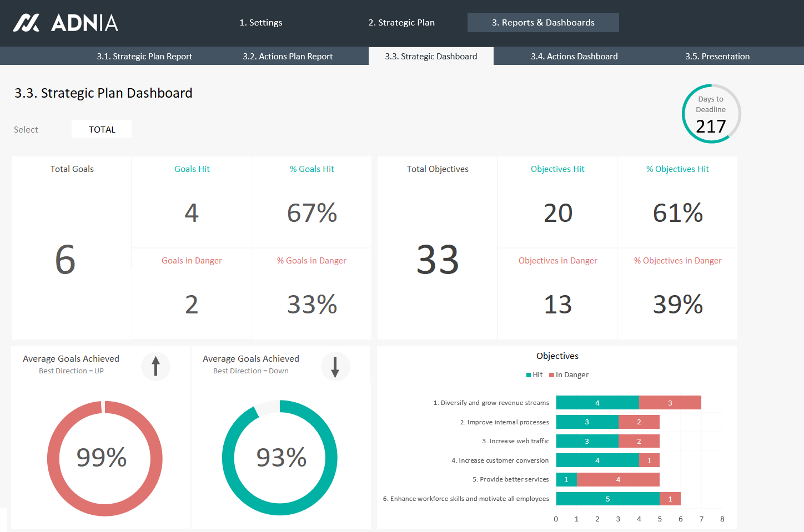This screenshot has width=804, height=532.
Task: Open the TOTAL select dropdown
Action: click(102, 129)
